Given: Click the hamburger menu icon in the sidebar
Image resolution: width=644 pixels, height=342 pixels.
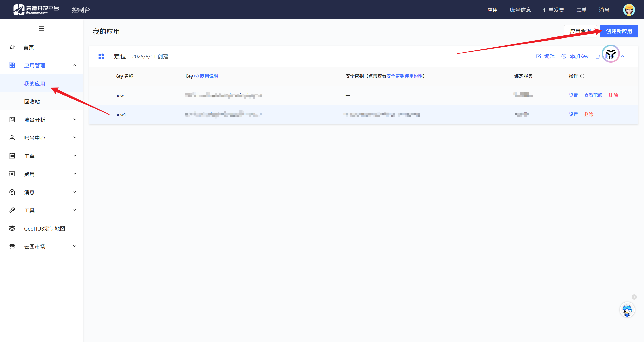Looking at the screenshot, I should coord(42,28).
